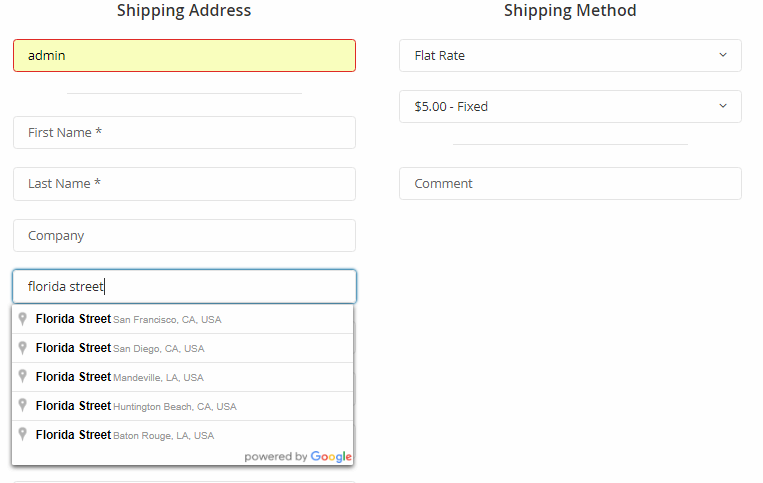Click into the Company field
763x483 pixels.
click(x=184, y=236)
